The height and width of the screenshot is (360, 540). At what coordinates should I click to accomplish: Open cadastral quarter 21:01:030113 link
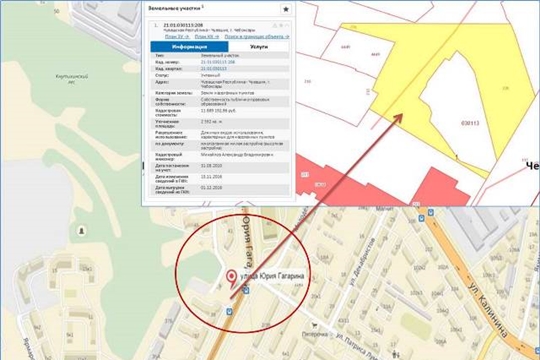coord(214,69)
